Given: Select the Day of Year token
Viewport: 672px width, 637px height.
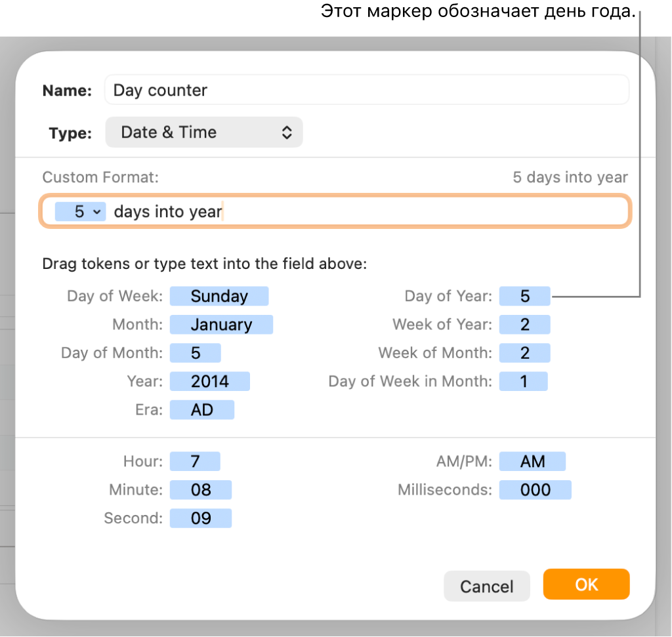Looking at the screenshot, I should click(x=524, y=296).
